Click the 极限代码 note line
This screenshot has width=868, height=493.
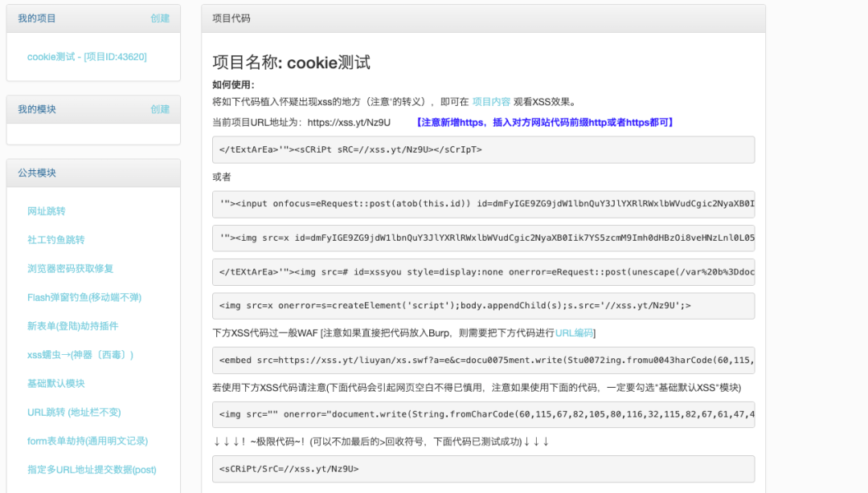[382, 442]
